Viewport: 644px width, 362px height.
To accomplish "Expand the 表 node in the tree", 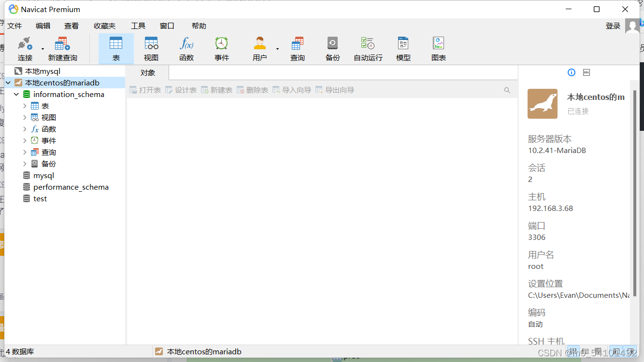I will (x=25, y=106).
